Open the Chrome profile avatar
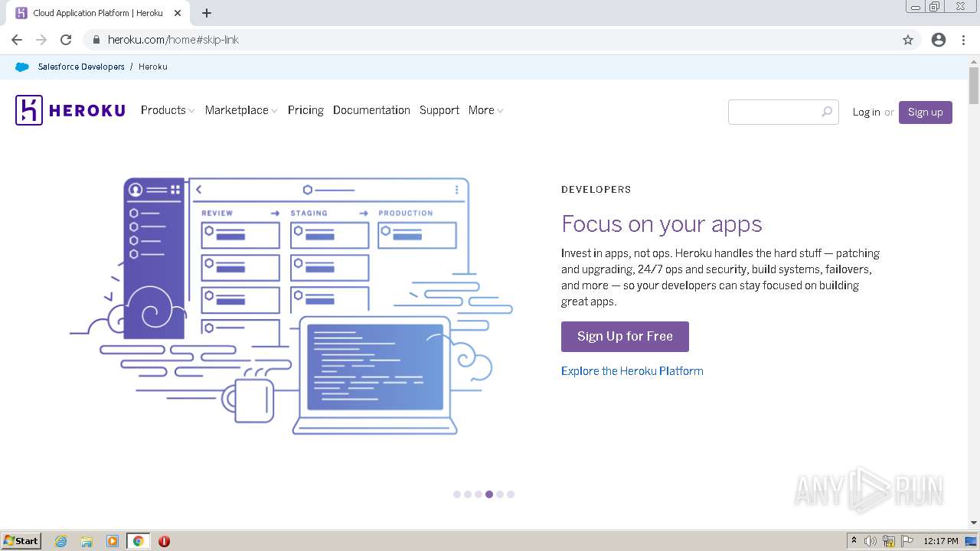 pos(939,40)
